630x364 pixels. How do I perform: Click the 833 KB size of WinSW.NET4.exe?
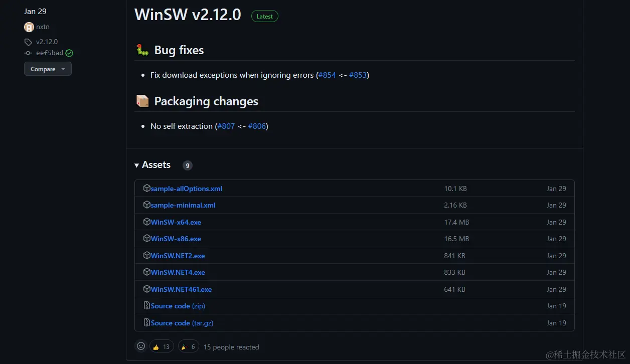(x=454, y=273)
